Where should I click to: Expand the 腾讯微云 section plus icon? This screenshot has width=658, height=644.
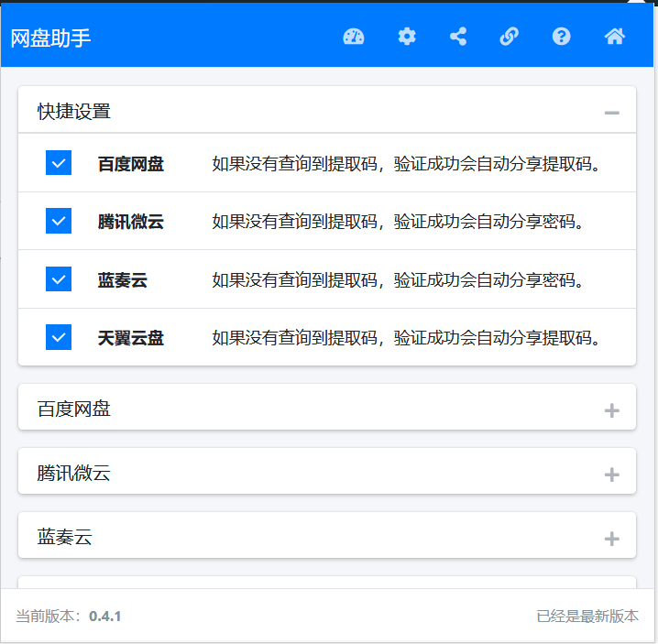[611, 475]
